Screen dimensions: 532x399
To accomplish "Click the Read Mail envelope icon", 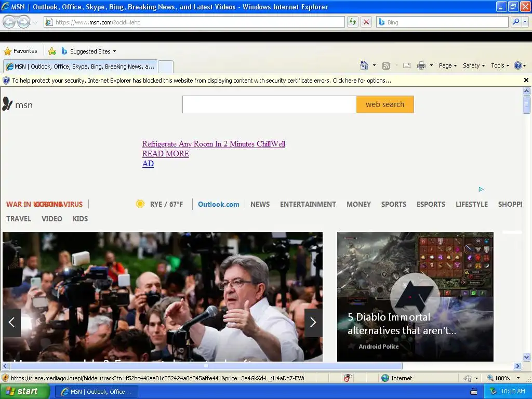I will 407,65.
